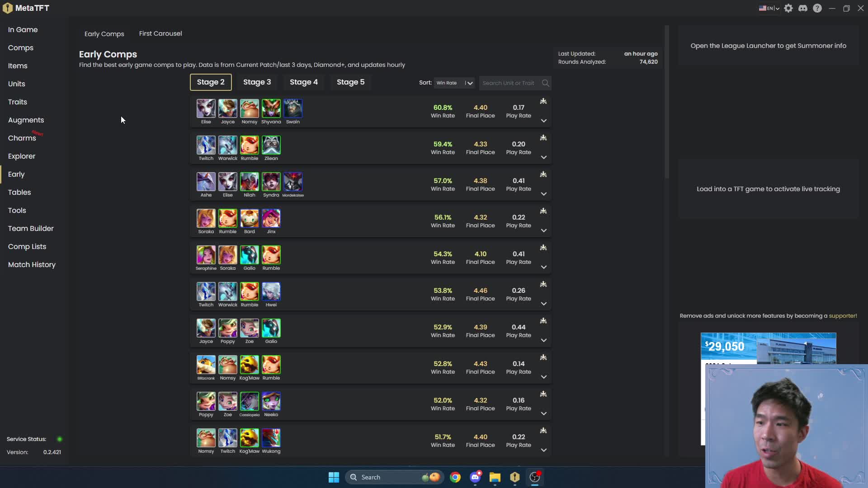
Task: Open the Win Rate sort dropdown
Action: coord(454,83)
